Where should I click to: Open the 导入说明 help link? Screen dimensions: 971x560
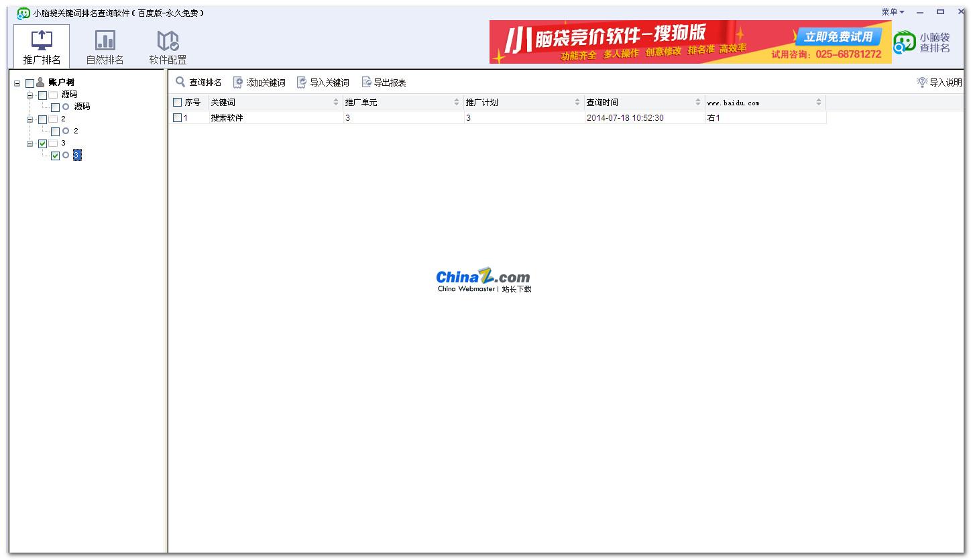click(946, 82)
